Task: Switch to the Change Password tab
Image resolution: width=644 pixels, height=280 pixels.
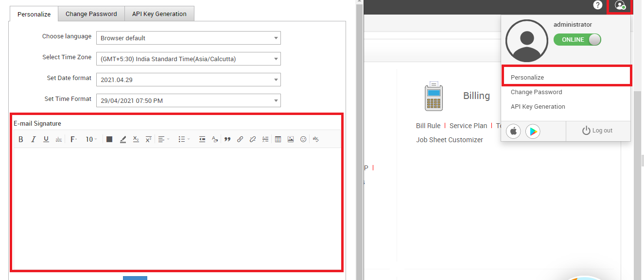Action: tap(91, 14)
